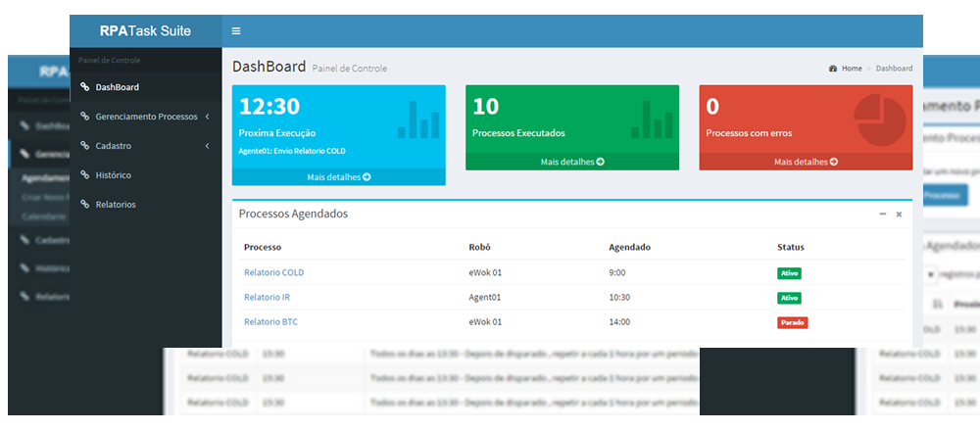Open Histórico from the sidebar
The height and width of the screenshot is (431, 980).
[113, 175]
